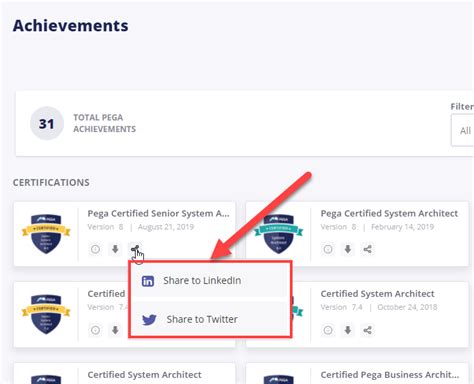Open the share menu for Pega Certified Senior System Architect
The width and height of the screenshot is (474, 384).
coord(135,249)
